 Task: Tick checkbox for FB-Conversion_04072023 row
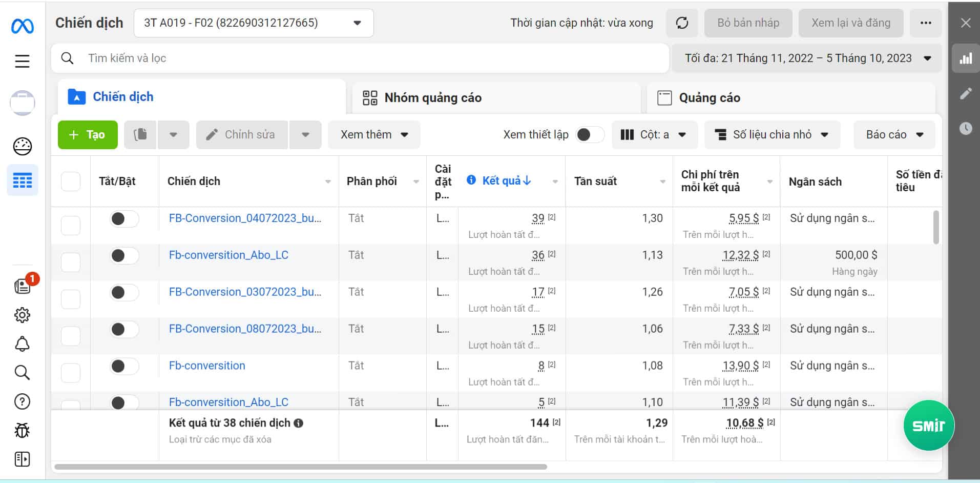(71, 225)
